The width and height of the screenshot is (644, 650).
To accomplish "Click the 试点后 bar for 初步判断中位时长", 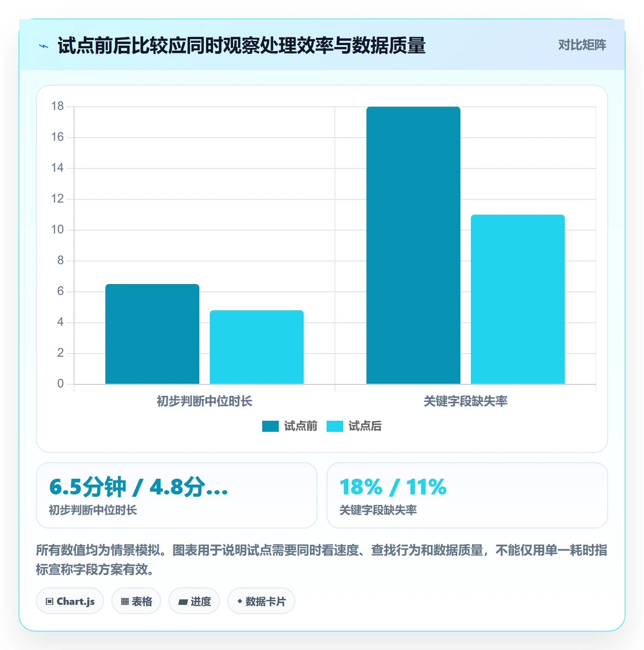I will (257, 347).
